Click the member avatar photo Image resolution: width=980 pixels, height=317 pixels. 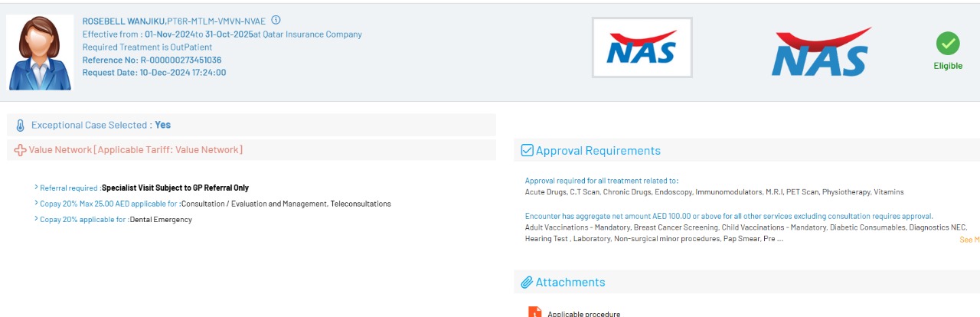pyautogui.click(x=40, y=53)
